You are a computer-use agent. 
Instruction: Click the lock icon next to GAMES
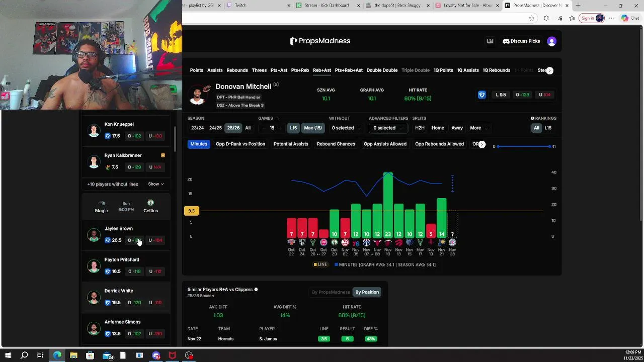coord(277,119)
